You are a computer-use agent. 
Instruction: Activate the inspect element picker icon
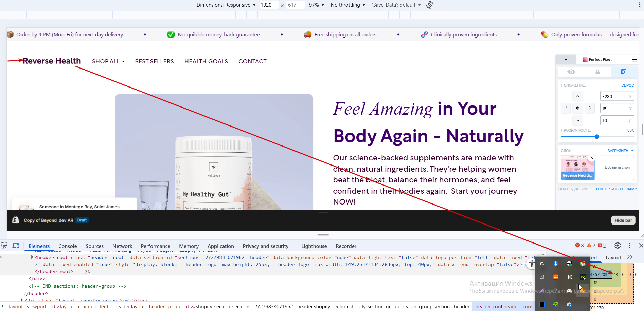pos(4,246)
